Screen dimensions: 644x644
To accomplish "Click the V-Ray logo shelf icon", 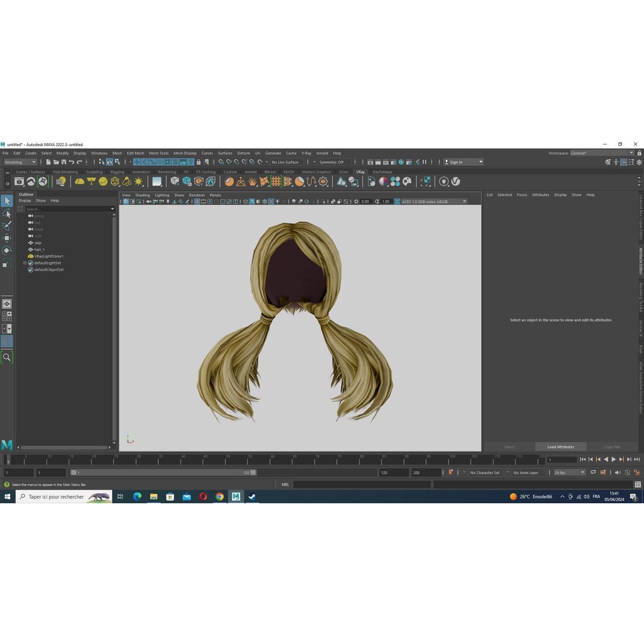I will (x=456, y=181).
